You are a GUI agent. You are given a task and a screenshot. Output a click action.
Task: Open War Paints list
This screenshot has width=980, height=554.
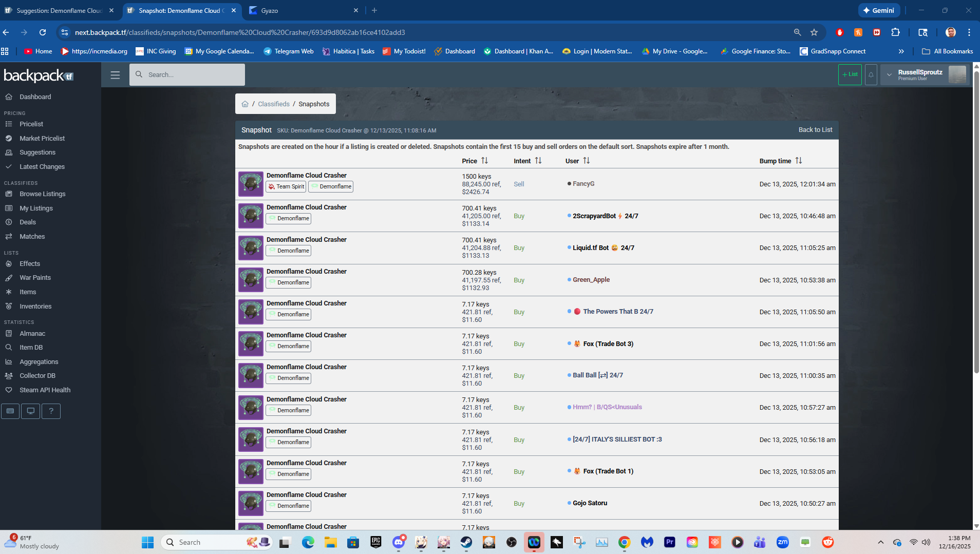35,277
